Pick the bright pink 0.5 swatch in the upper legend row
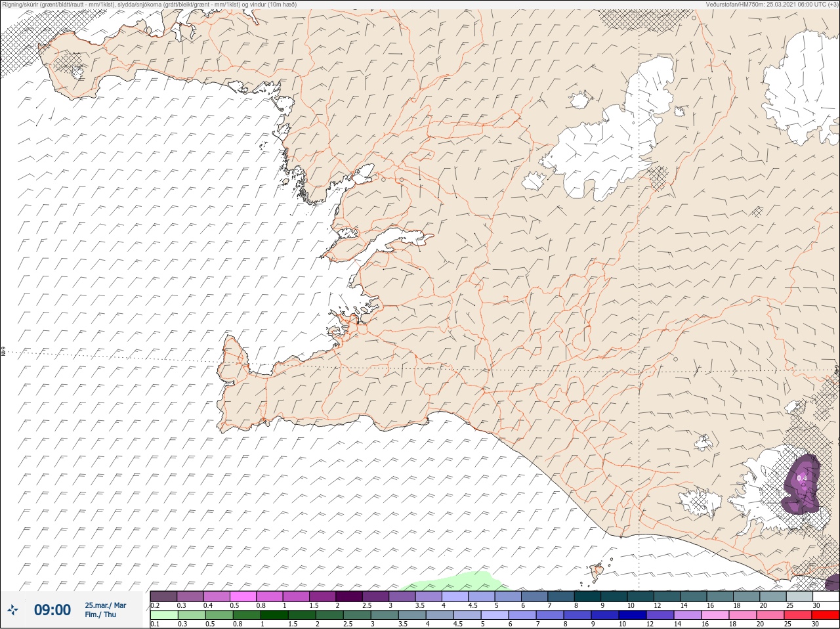Image resolution: width=840 pixels, height=629 pixels. coord(243,596)
